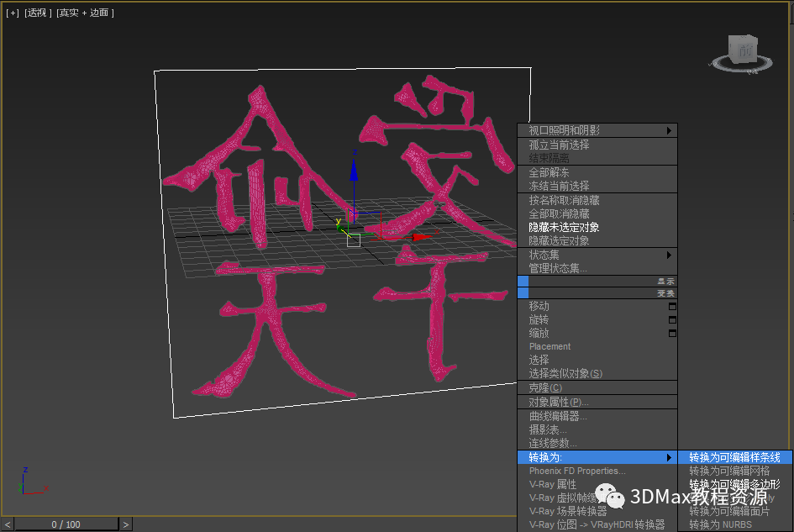Open Phoenix FD Properties...
This screenshot has height=532, width=794.
pos(577,471)
